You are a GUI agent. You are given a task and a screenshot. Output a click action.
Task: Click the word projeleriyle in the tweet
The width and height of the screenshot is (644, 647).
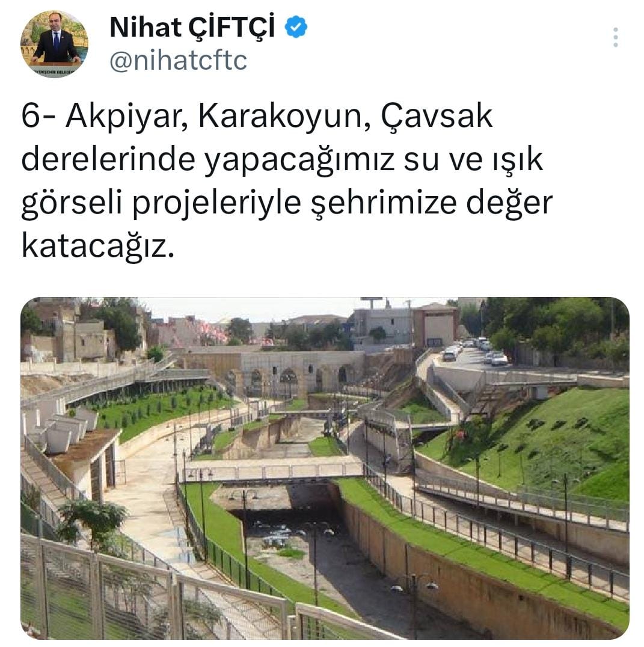point(216,204)
